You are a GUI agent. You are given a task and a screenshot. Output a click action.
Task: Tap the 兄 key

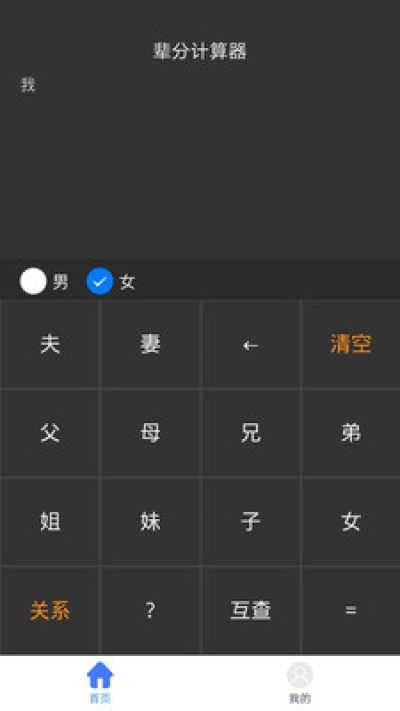(250, 433)
